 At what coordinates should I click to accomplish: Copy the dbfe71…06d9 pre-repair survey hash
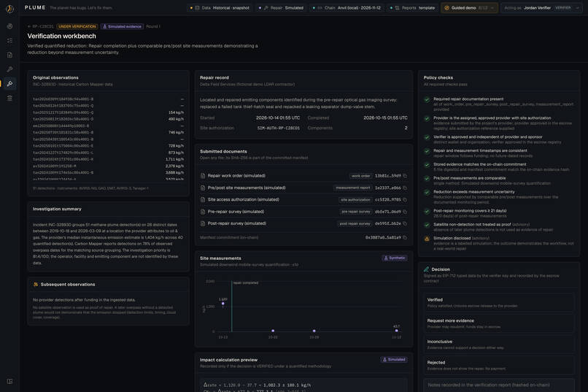[405, 212]
